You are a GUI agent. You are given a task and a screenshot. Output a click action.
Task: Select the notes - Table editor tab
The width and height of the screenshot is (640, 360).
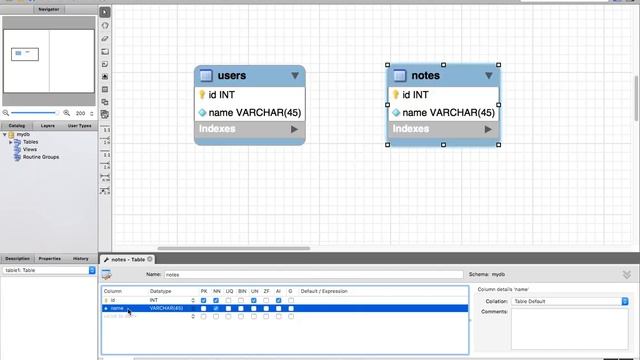click(x=127, y=259)
